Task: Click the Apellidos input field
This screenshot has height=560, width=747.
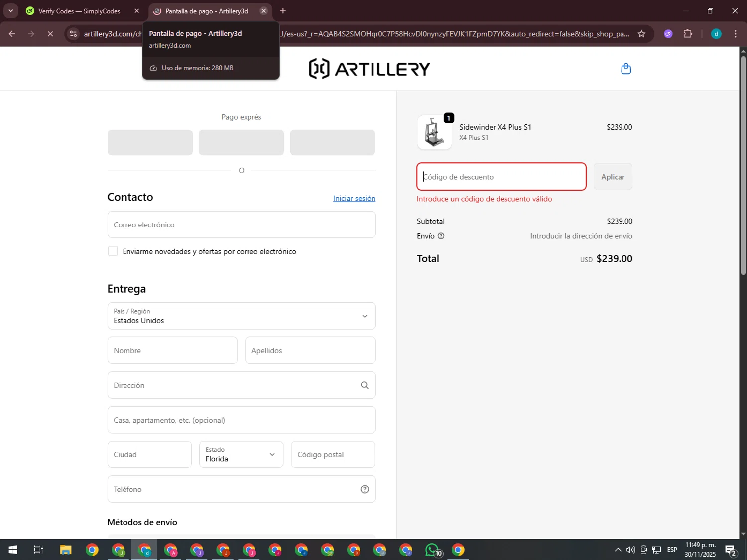Action: click(310, 350)
